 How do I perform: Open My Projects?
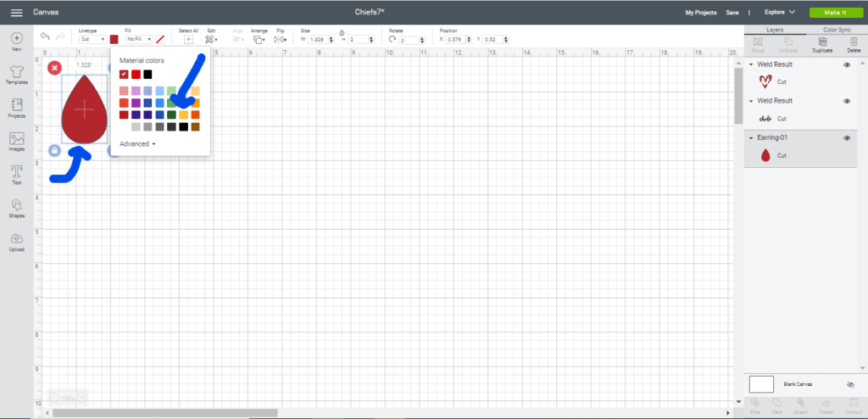click(701, 13)
